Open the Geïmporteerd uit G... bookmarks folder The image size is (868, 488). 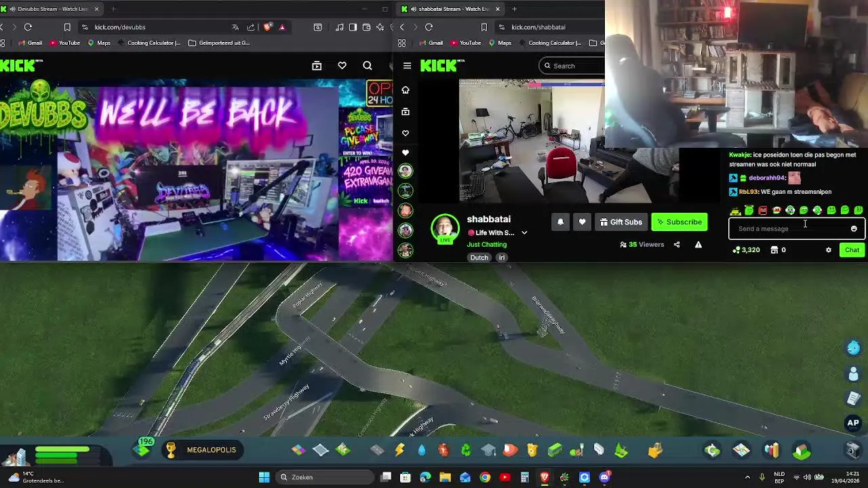(219, 43)
